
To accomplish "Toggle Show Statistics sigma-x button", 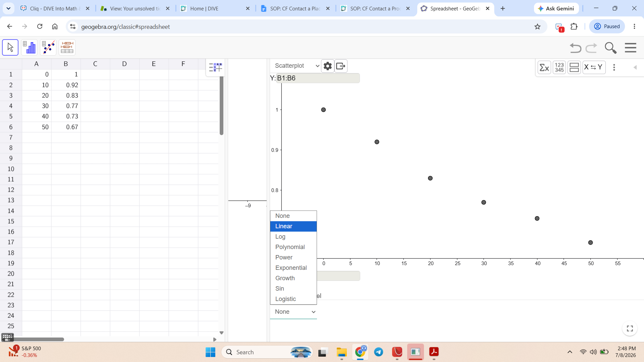I will coord(544,67).
